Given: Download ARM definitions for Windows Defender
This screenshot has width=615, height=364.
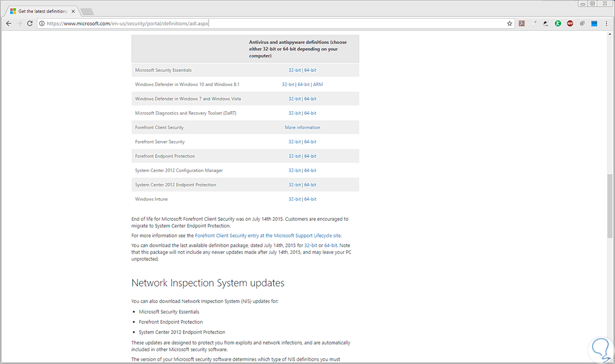Looking at the screenshot, I should click(x=318, y=84).
